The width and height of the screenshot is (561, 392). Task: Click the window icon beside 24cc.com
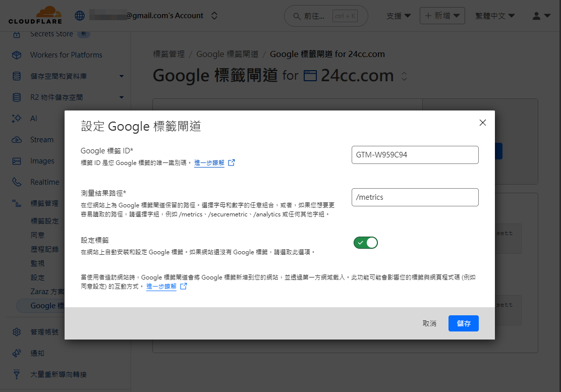point(310,76)
